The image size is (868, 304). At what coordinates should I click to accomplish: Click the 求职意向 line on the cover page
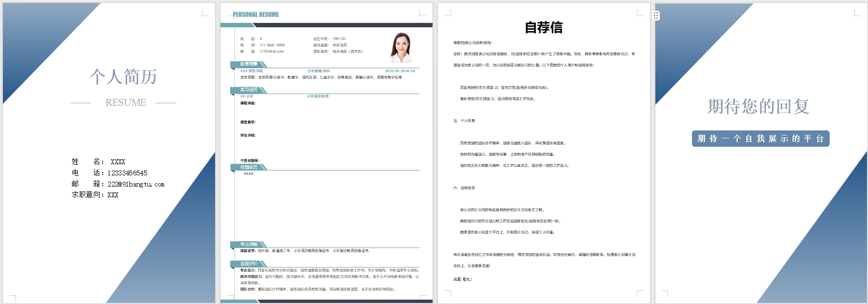click(x=95, y=195)
